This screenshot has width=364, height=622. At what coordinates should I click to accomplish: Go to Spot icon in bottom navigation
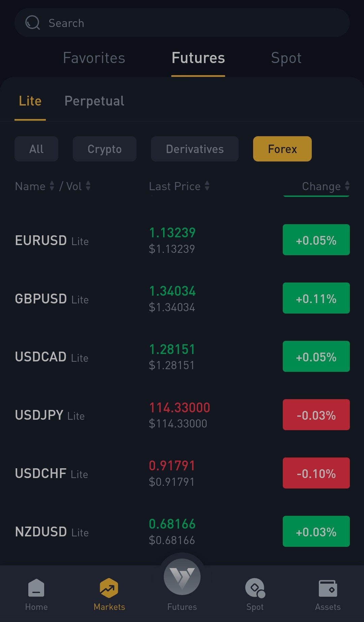coord(255,588)
